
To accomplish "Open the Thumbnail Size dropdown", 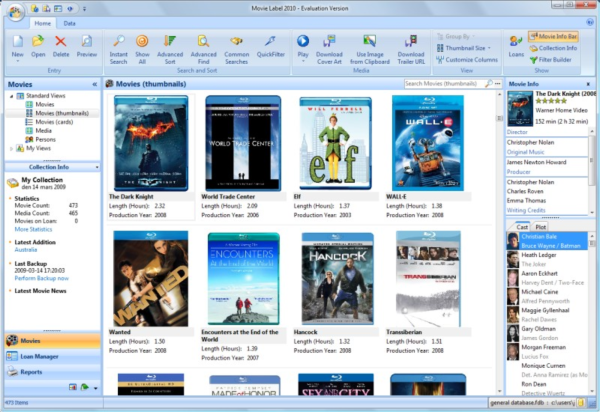I will [468, 48].
